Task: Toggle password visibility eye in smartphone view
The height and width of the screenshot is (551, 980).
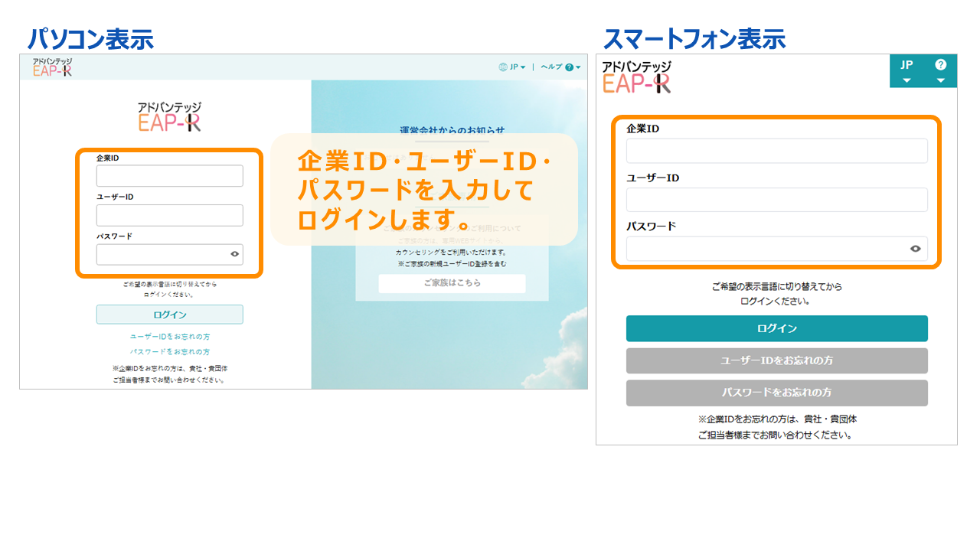Action: click(x=915, y=249)
